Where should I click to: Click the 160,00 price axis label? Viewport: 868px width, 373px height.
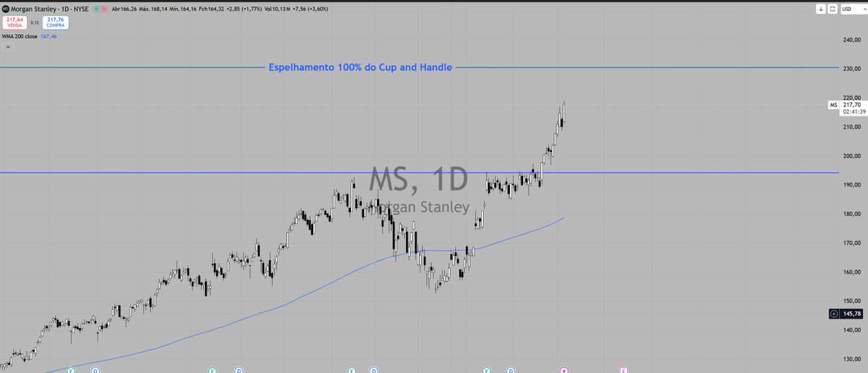click(851, 272)
